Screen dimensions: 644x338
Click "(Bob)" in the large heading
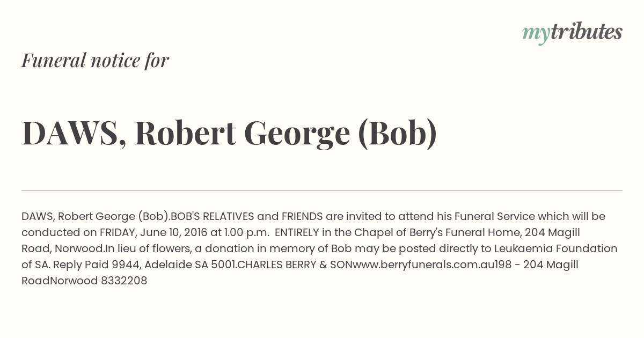point(397,133)
